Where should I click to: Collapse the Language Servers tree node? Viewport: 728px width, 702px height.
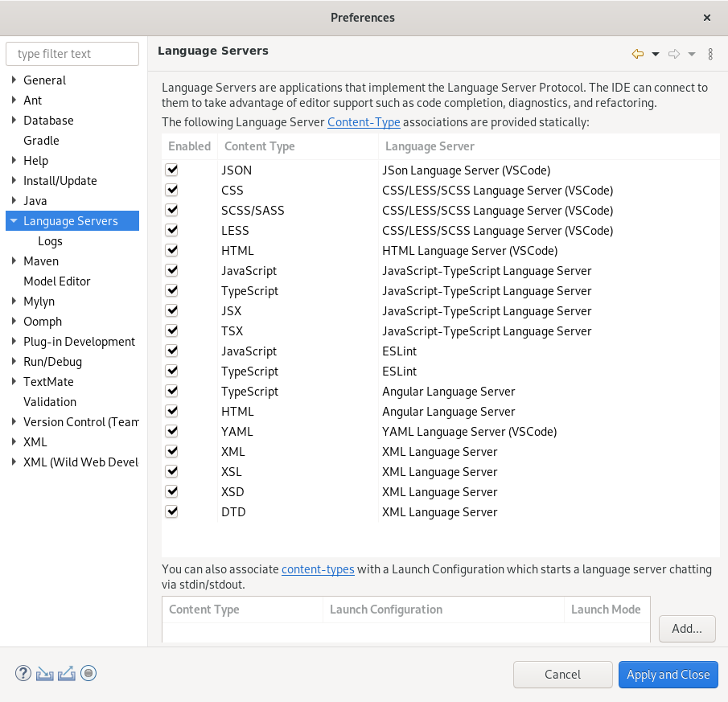pos(14,221)
